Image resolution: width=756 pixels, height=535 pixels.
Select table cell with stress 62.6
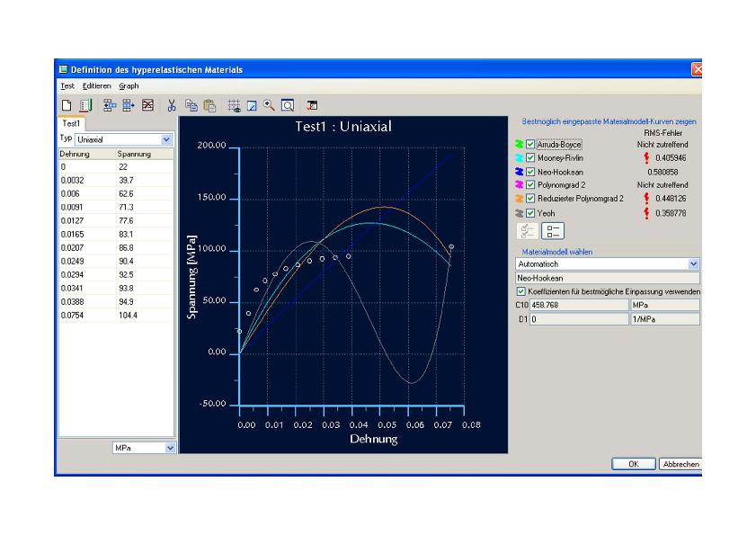click(x=145, y=193)
